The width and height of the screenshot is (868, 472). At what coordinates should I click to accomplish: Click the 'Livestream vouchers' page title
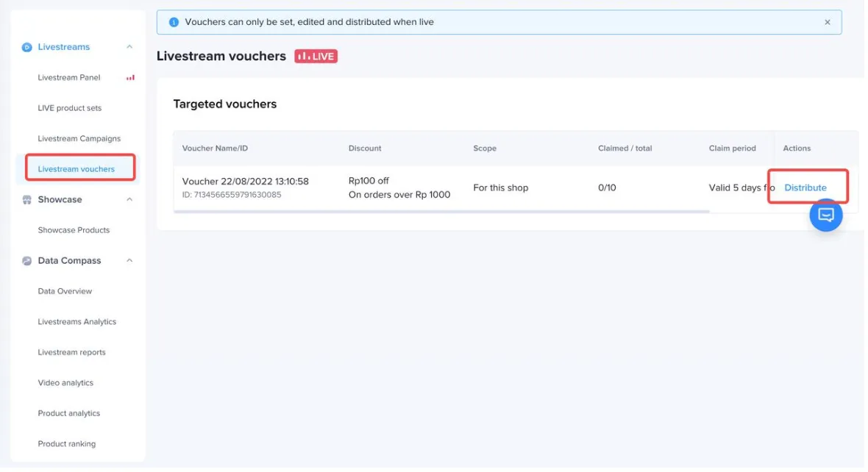pos(222,57)
